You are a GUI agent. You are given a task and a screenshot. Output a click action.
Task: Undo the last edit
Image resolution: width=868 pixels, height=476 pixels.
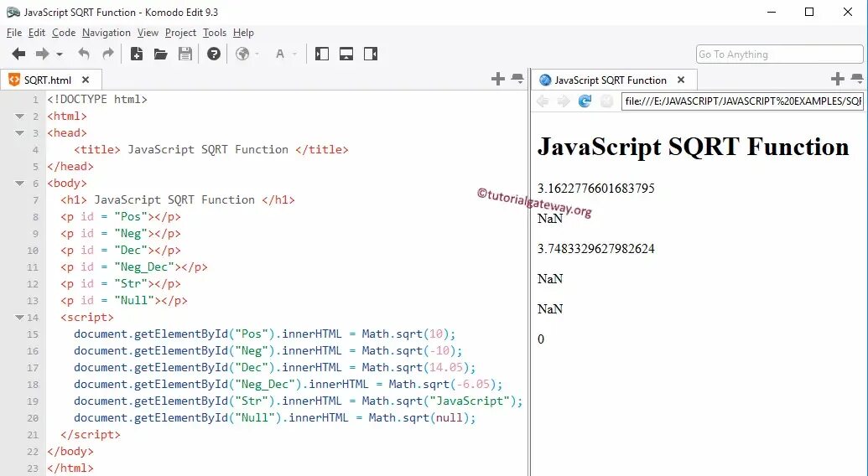tap(84, 54)
